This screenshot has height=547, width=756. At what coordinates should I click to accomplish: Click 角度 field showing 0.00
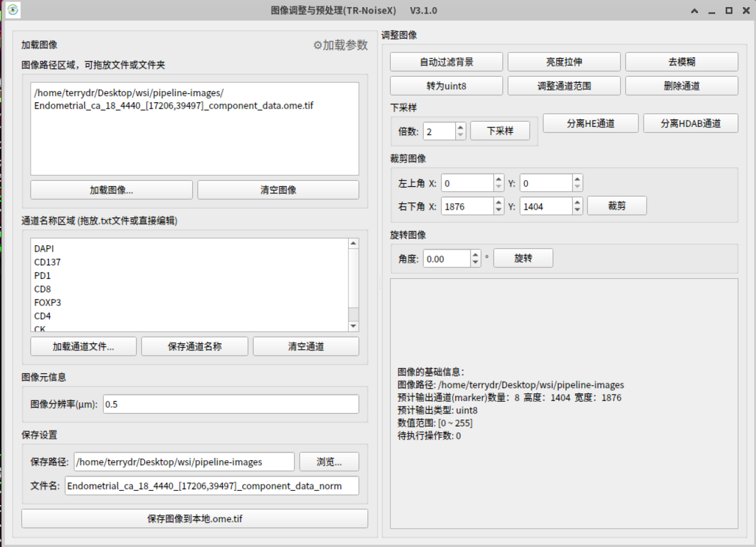[x=447, y=258]
